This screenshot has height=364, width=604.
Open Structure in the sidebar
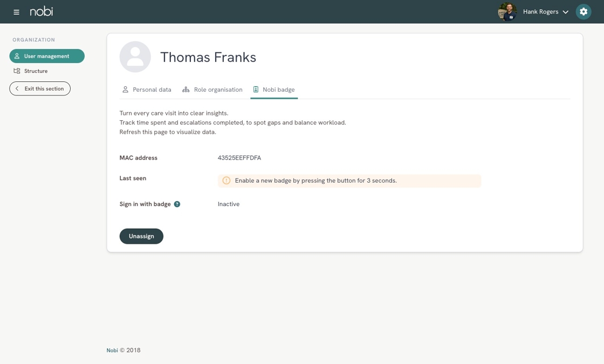[x=36, y=71]
